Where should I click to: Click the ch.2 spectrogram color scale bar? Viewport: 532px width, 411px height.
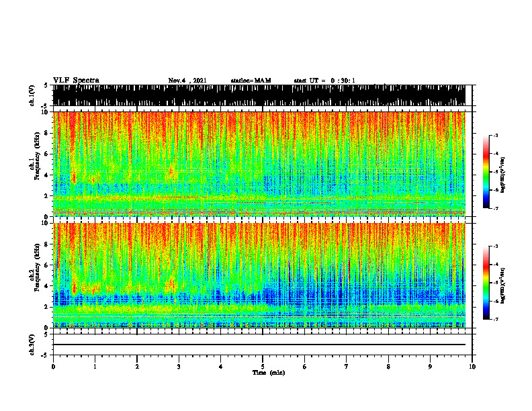coord(486,283)
